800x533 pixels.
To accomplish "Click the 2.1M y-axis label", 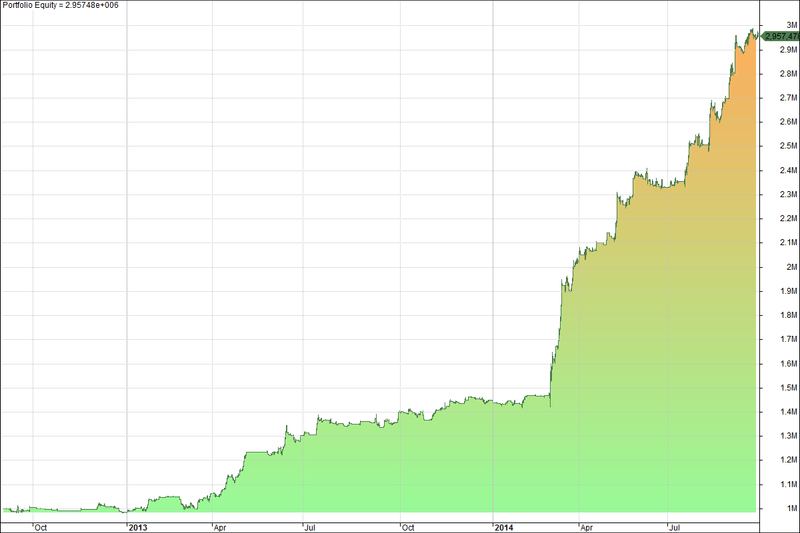I will click(789, 242).
